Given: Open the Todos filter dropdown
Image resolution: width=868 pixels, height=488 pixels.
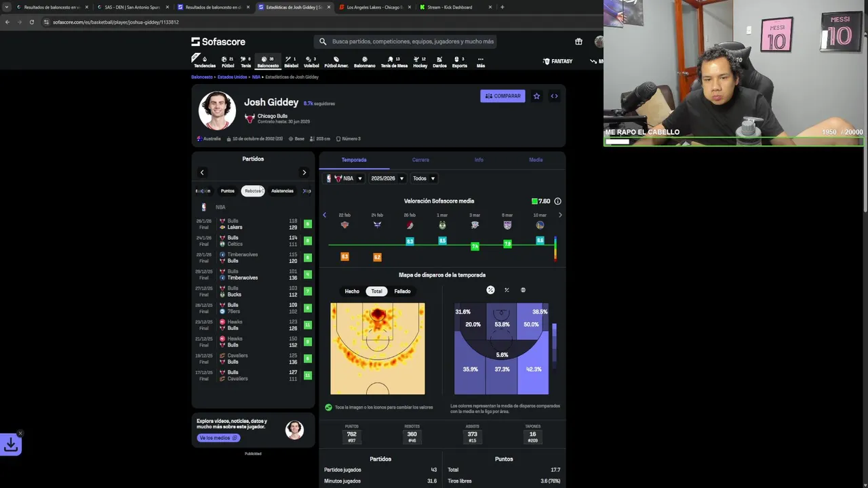Looking at the screenshot, I should click(424, 178).
